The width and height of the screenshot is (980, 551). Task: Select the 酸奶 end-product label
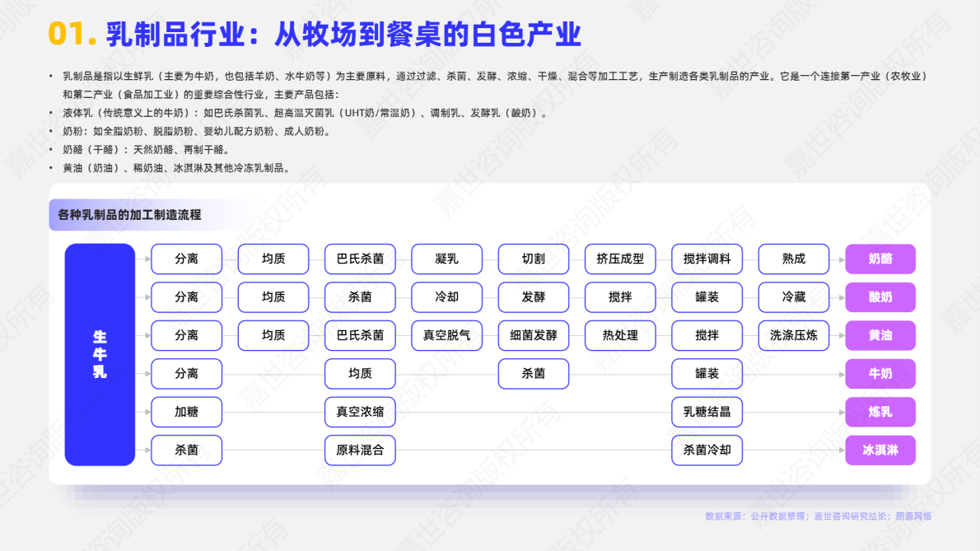tap(880, 297)
